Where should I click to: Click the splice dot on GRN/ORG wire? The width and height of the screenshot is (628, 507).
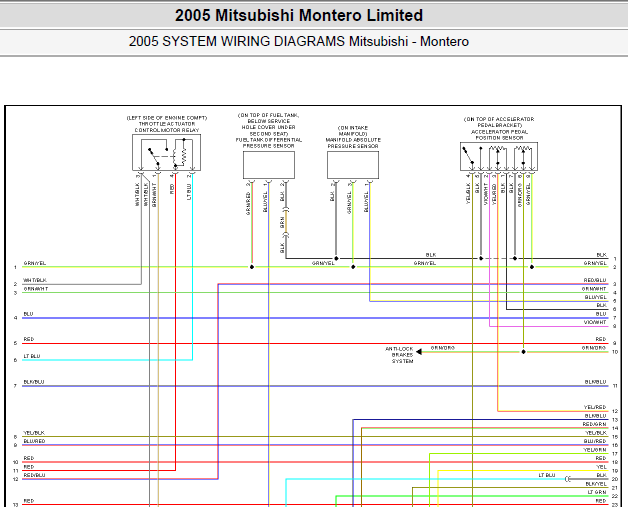click(523, 352)
